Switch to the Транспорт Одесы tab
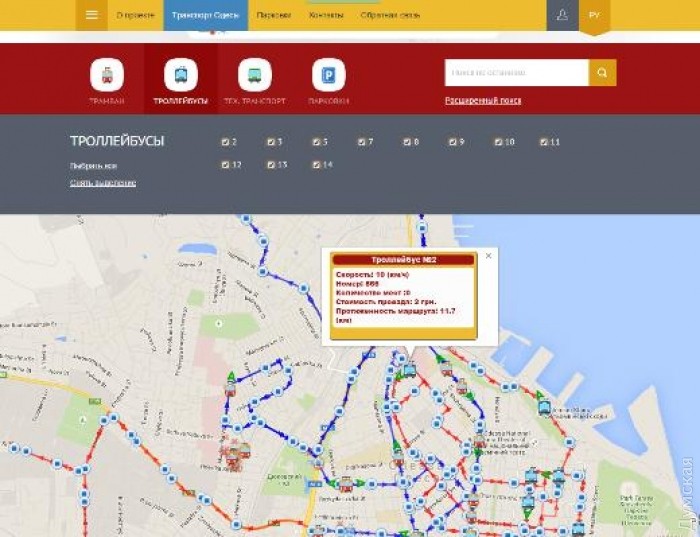Screen dimensions: 700x537 (206, 15)
